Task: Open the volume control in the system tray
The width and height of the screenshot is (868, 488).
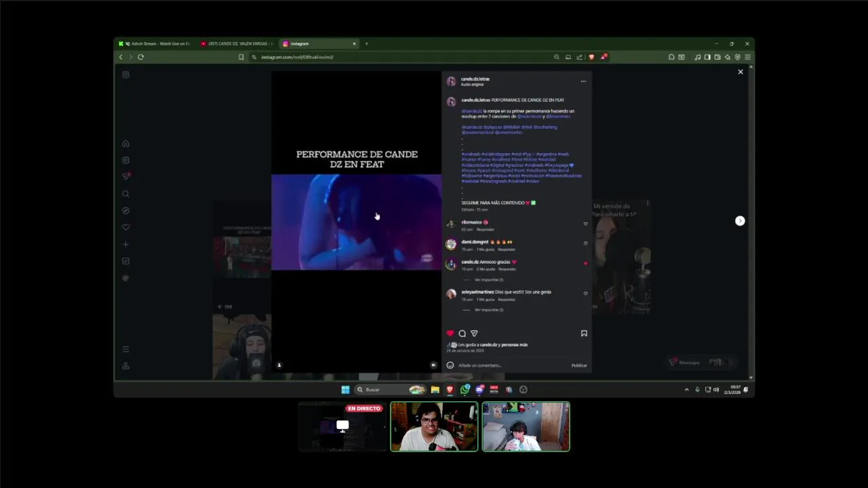Action: (x=717, y=390)
